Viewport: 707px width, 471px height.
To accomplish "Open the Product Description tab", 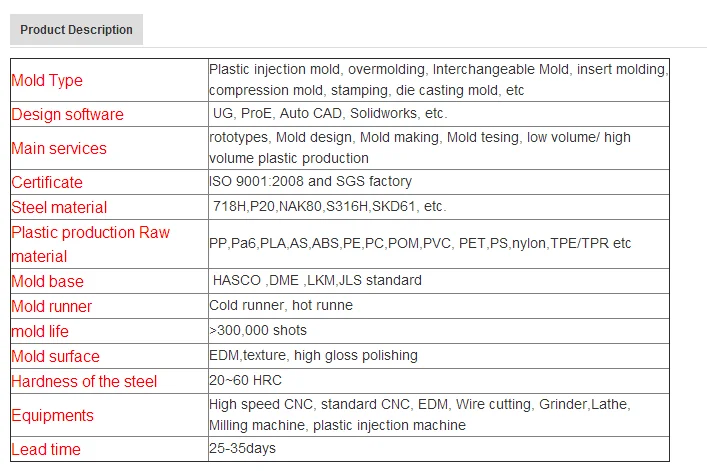I will (76, 30).
